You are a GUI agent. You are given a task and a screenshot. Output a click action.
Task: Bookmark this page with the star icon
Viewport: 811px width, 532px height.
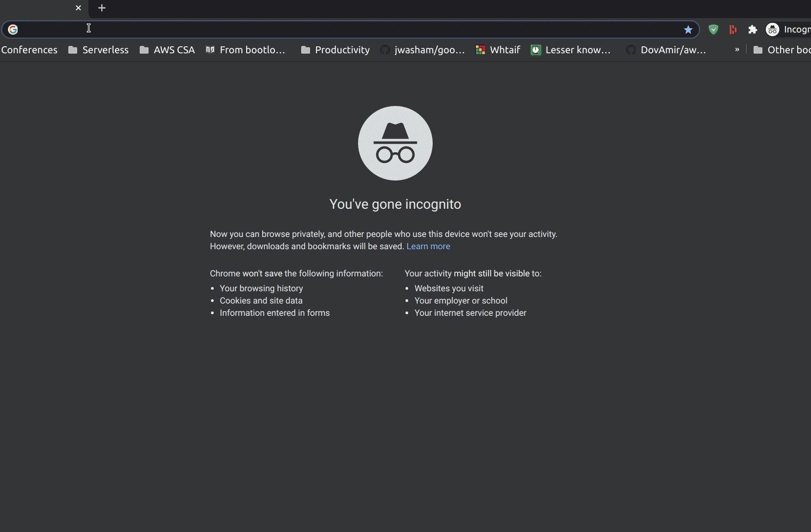point(688,30)
